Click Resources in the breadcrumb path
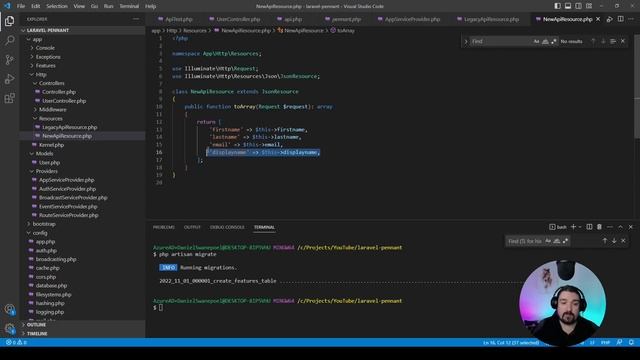This screenshot has height=360, width=640. coord(195,31)
